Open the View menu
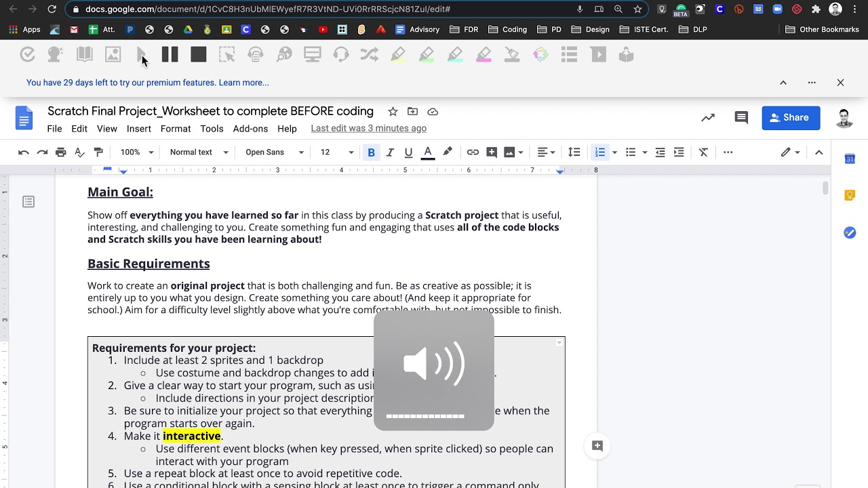Image resolution: width=868 pixels, height=488 pixels. click(107, 129)
